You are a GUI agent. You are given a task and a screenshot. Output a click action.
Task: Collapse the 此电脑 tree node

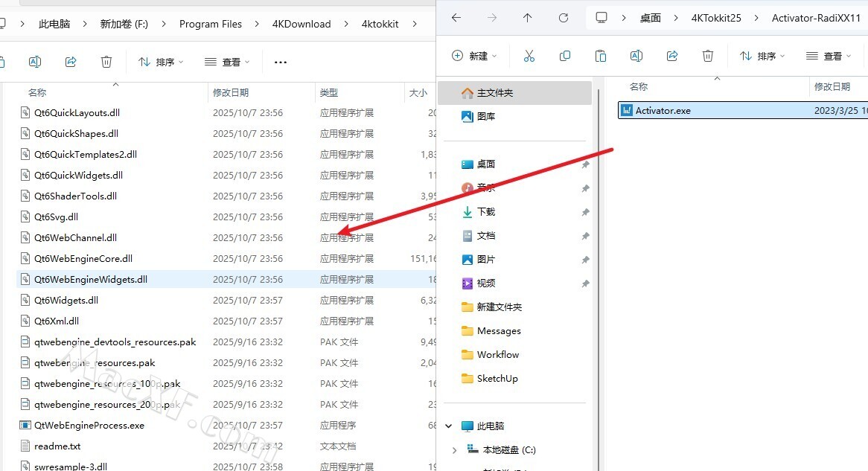[449, 426]
